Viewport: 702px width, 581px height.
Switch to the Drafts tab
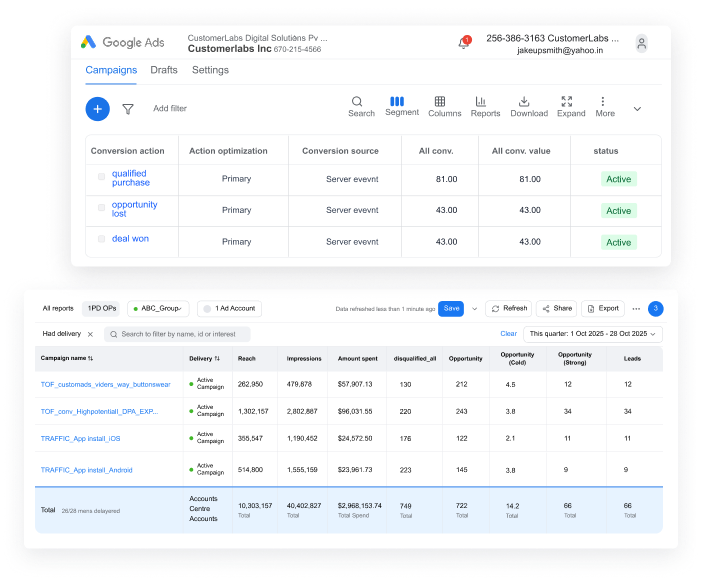click(x=164, y=70)
